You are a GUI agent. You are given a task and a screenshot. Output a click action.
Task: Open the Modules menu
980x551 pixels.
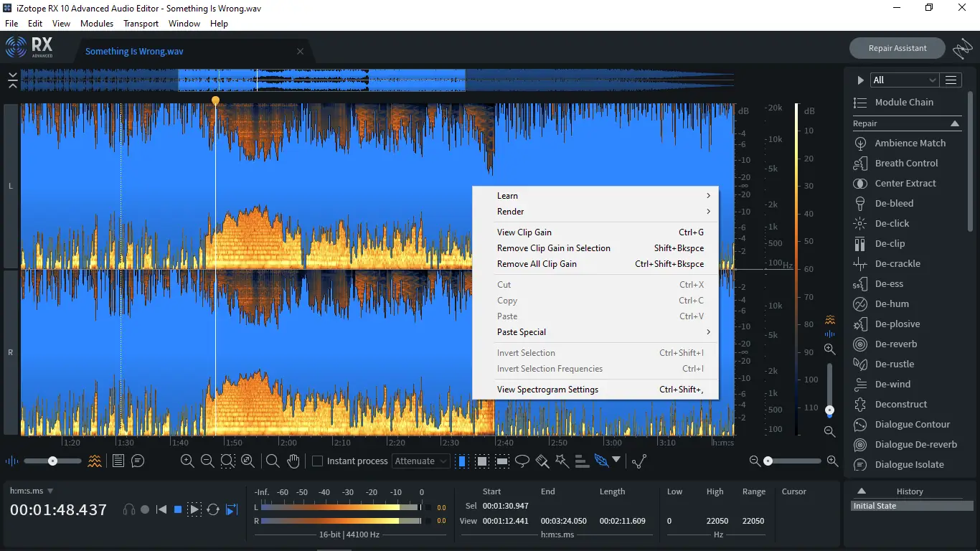tap(97, 24)
